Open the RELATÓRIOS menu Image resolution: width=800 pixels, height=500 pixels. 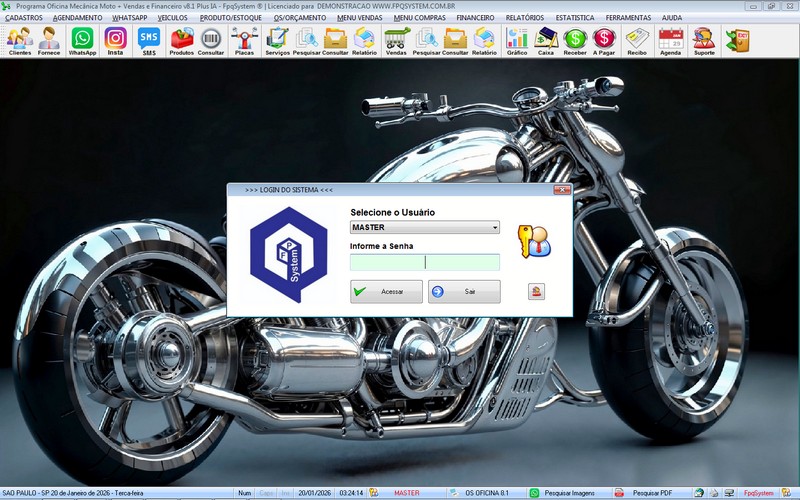[x=525, y=18]
